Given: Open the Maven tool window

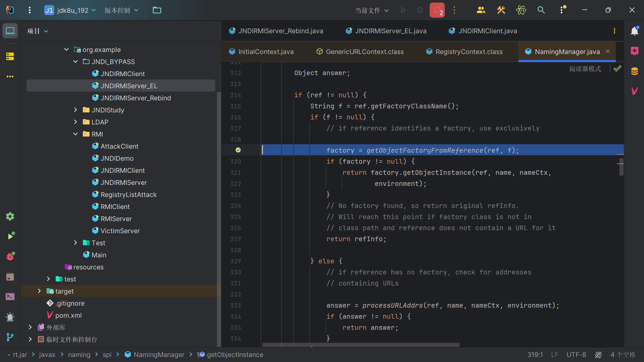Looking at the screenshot, I should (x=634, y=91).
